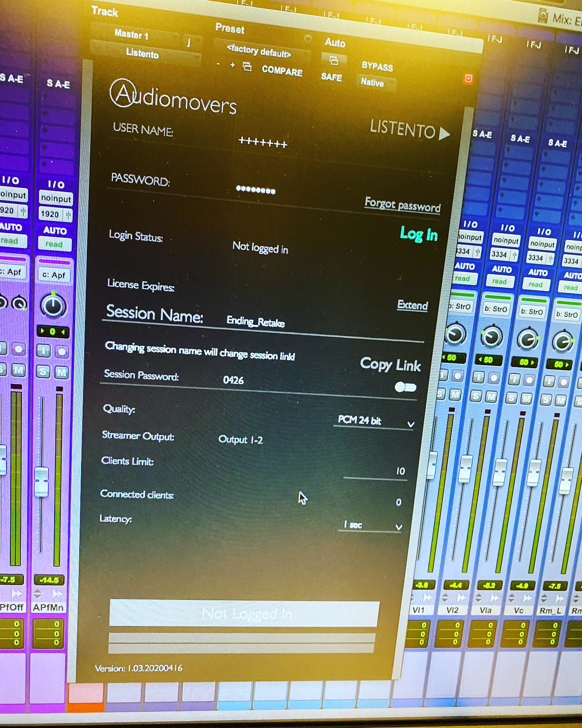This screenshot has width=582, height=728.
Task: Click the copy settings icon beside COMPARE
Action: (247, 67)
